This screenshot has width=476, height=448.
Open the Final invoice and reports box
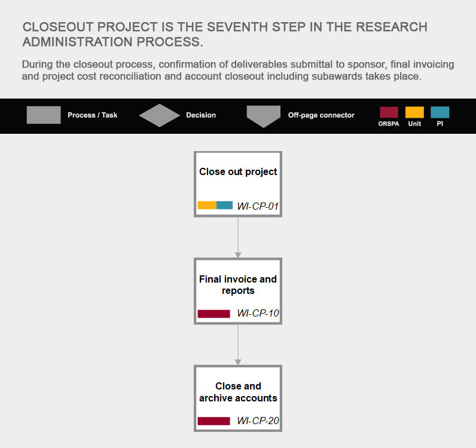[238, 291]
